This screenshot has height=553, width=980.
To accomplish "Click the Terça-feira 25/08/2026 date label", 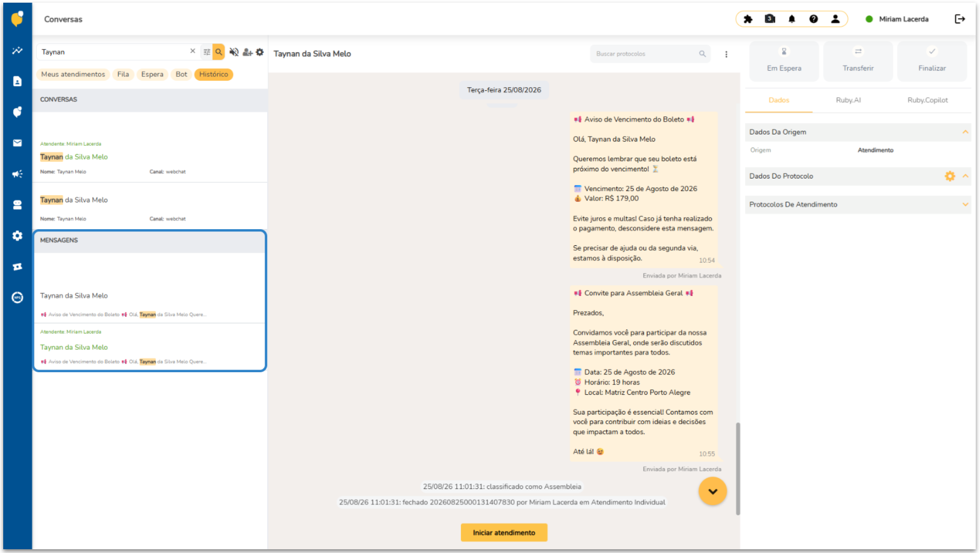I will (504, 90).
